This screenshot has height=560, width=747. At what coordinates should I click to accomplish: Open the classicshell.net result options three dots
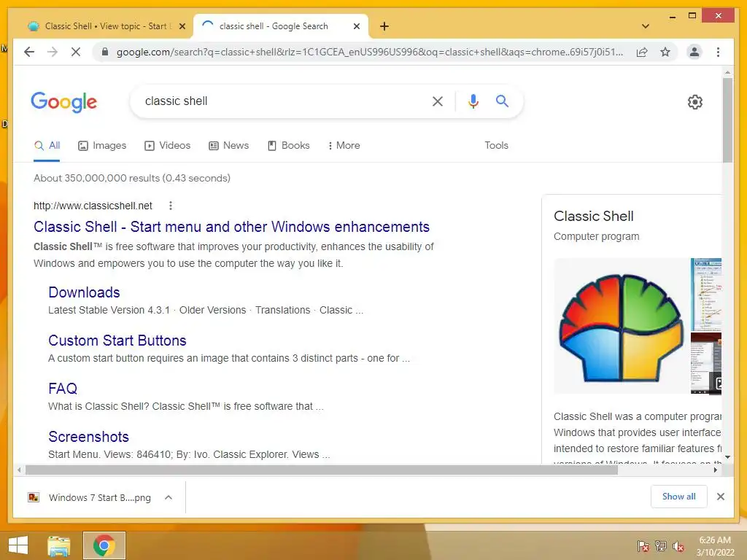(x=171, y=206)
